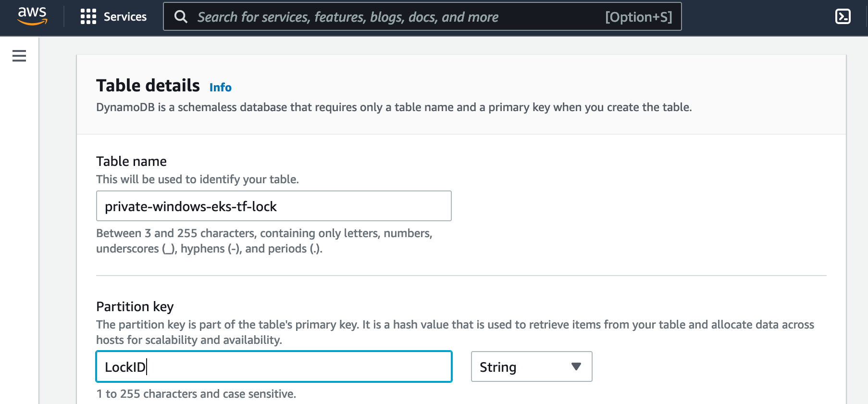Click the '1 to 255 characters' constraint text
This screenshot has height=404, width=868.
coord(196,394)
